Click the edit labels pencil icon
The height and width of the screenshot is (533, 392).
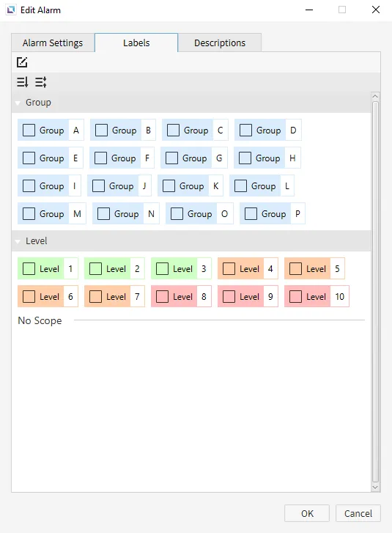coord(22,62)
